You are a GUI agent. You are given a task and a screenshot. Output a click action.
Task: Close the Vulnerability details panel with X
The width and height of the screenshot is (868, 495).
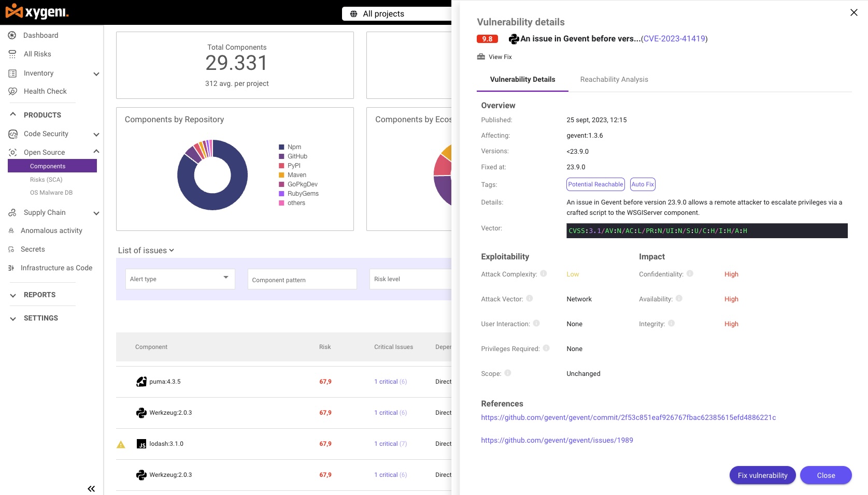coord(854,12)
